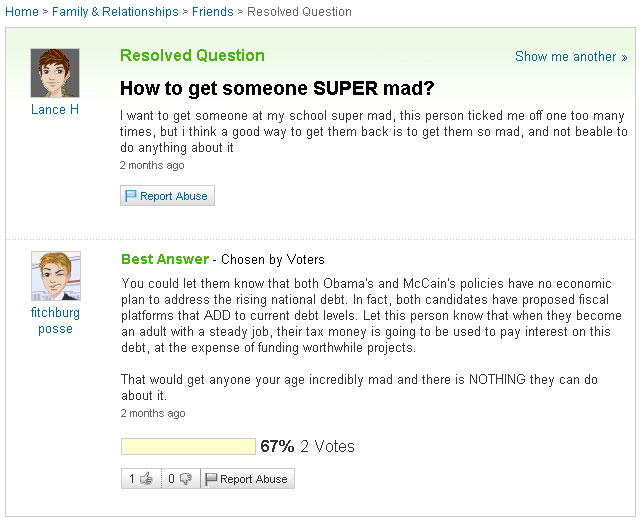Click the thumbs up icon

point(146,478)
